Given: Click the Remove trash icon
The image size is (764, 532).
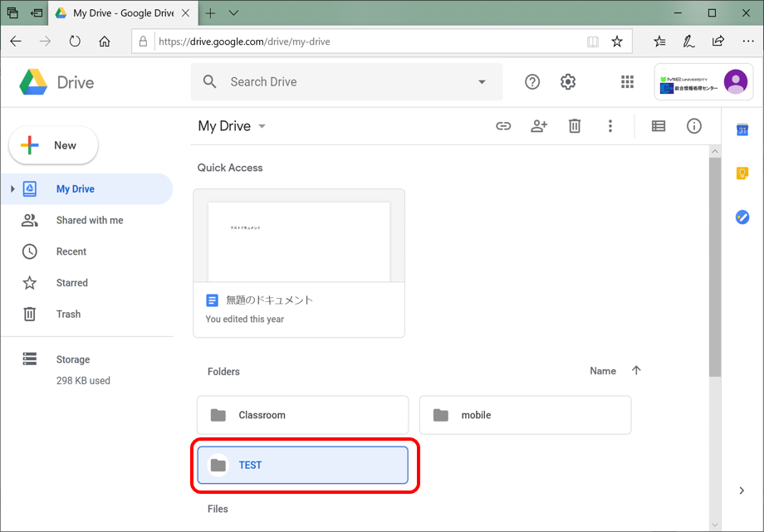Looking at the screenshot, I should pos(574,125).
